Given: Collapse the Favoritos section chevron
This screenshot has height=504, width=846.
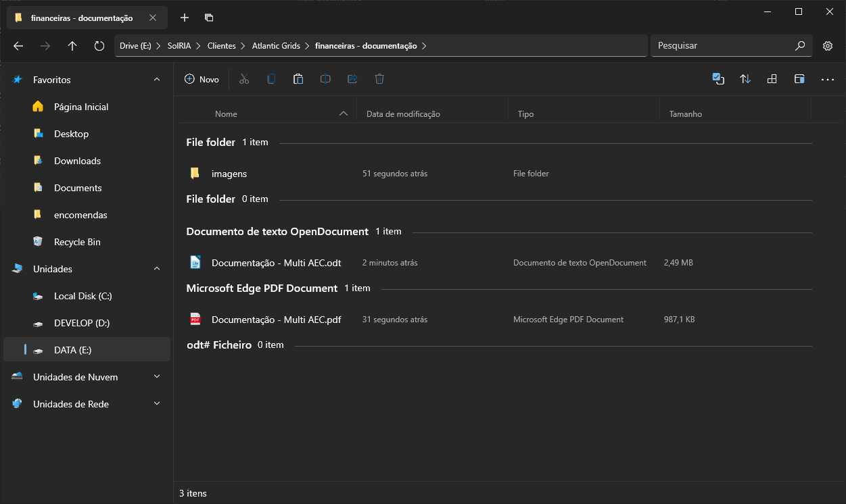Looking at the screenshot, I should (x=157, y=80).
